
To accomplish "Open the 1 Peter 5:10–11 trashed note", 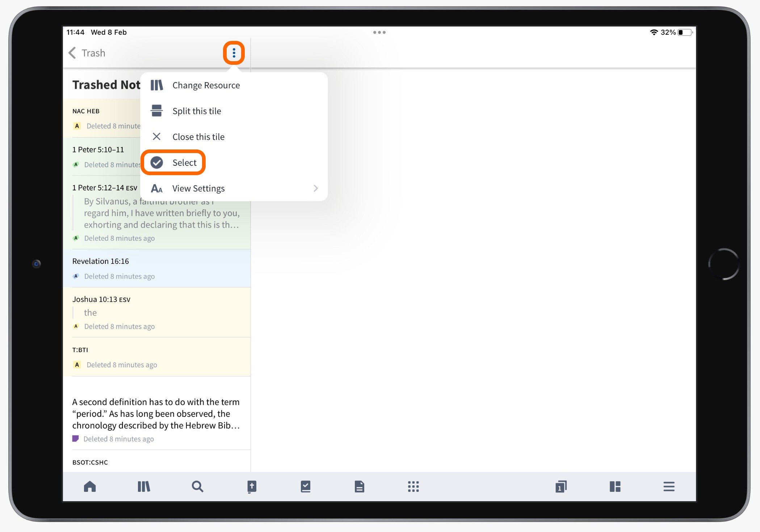I will (x=102, y=157).
